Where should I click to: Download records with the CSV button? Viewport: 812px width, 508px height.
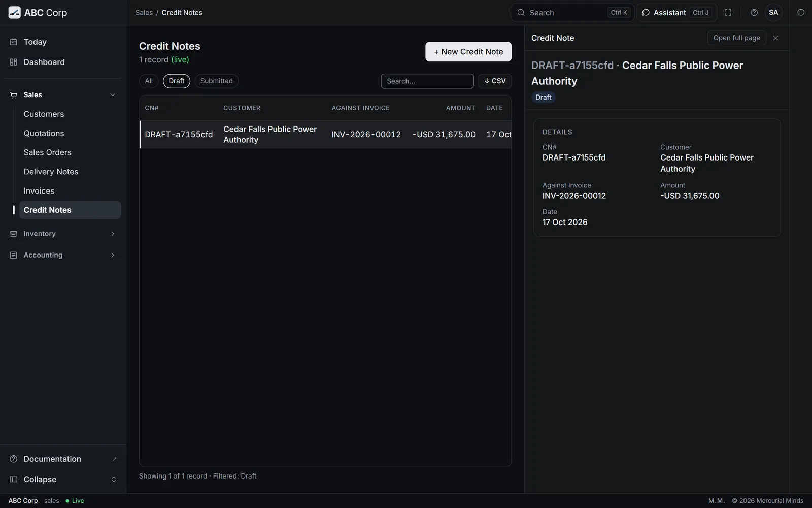click(495, 81)
